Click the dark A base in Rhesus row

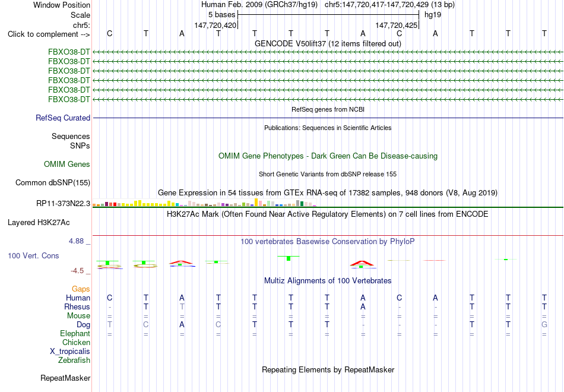363,306
